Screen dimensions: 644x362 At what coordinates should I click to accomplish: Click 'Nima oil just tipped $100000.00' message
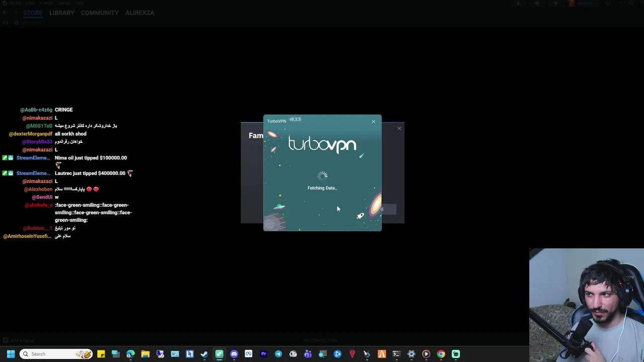91,158
